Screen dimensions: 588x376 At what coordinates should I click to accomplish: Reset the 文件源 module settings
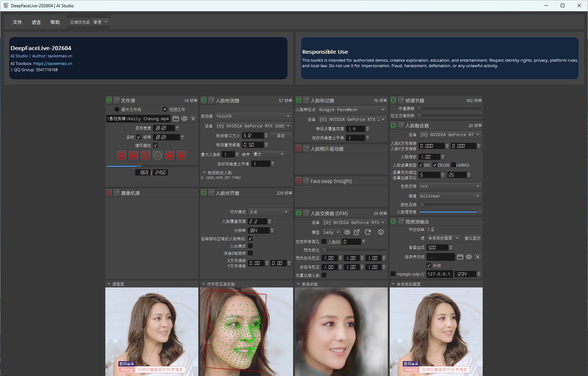(117, 100)
